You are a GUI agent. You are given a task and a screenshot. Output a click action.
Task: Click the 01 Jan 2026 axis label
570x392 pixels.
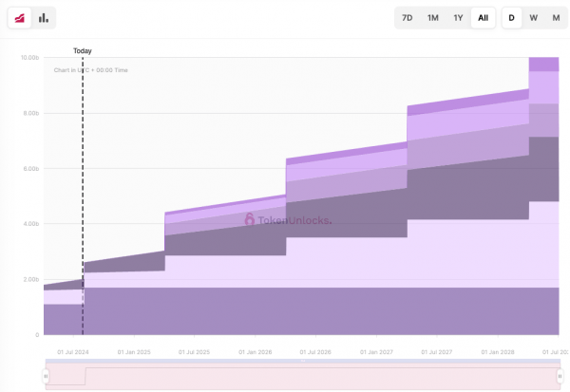(255, 352)
